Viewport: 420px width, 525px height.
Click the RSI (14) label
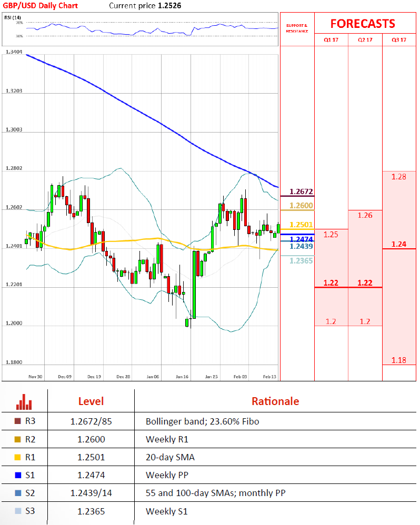pos(13,17)
